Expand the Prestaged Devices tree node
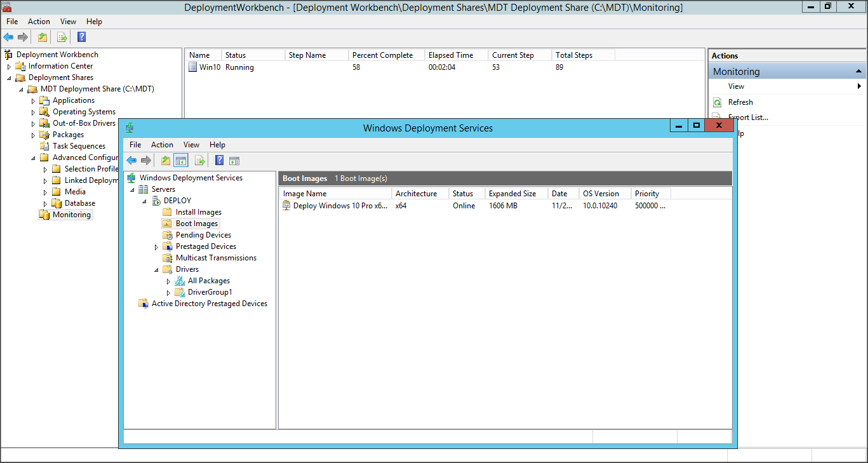This screenshot has height=463, width=868. 157,247
